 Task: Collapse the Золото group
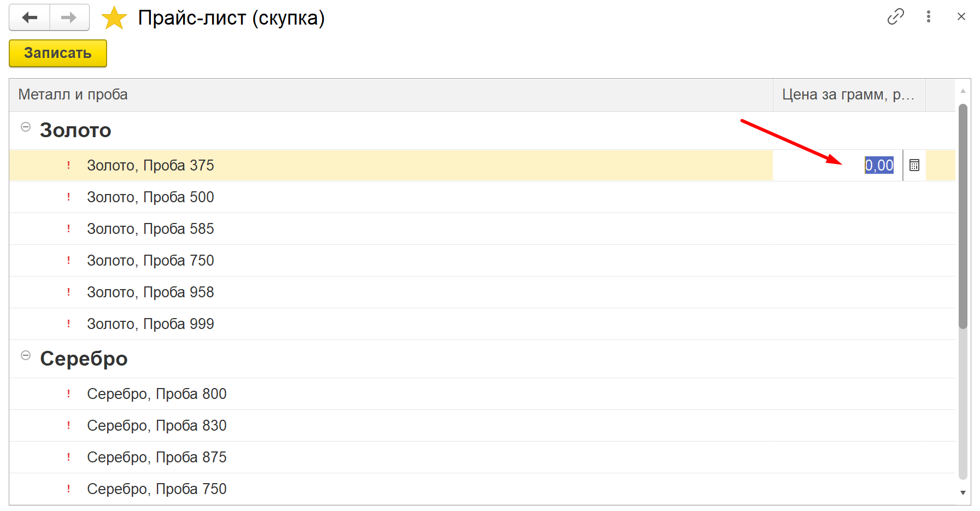[x=25, y=127]
